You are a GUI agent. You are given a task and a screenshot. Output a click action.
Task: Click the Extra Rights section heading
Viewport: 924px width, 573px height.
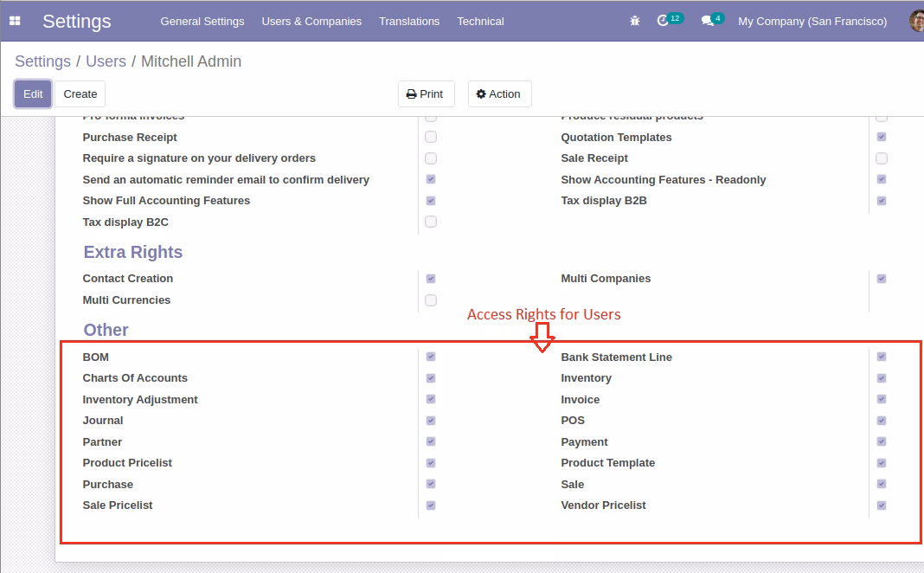point(132,252)
